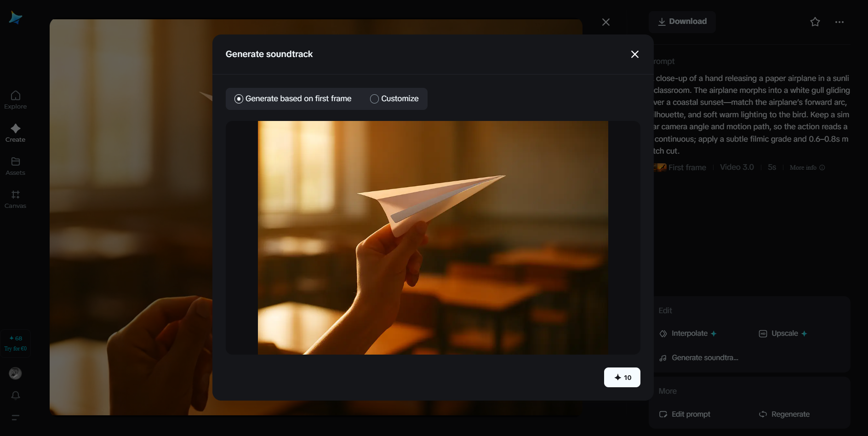
Task: Click the Try for €0 offer link
Action: (x=16, y=349)
